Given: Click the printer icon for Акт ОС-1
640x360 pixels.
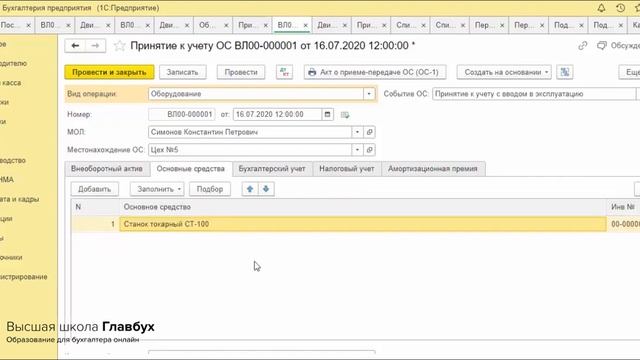Looking at the screenshot, I should point(312,72).
